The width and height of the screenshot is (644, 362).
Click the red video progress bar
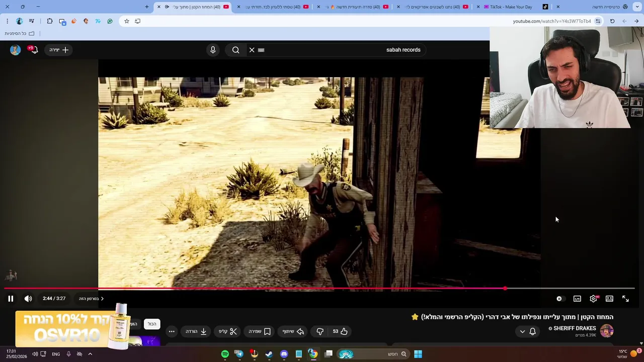coord(319,289)
